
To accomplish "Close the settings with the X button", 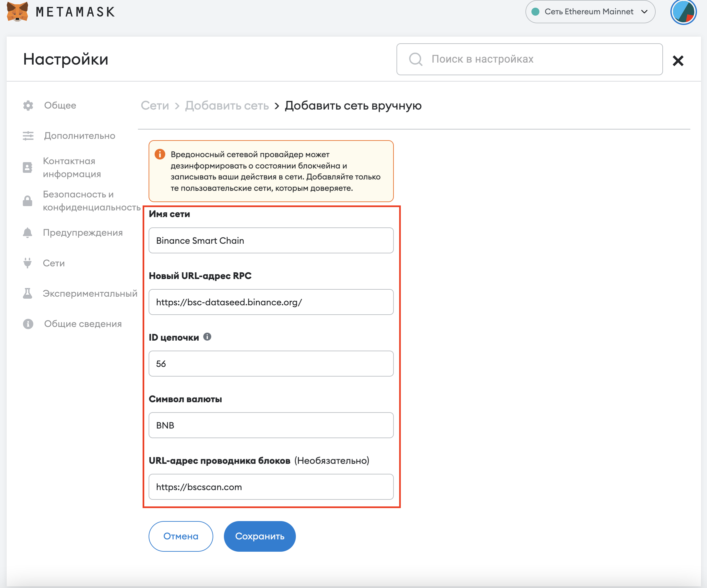I will 678,61.
